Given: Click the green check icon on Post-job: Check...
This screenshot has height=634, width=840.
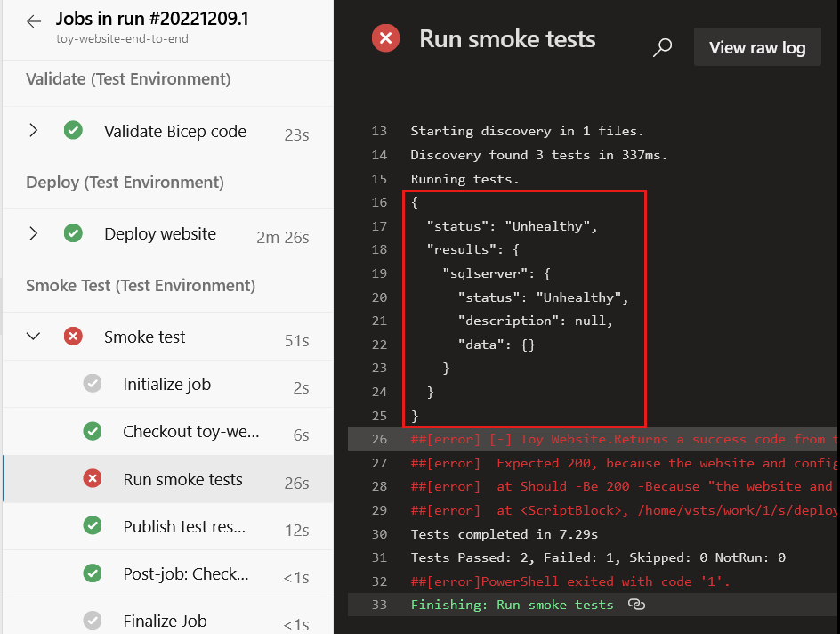Looking at the screenshot, I should [x=93, y=573].
